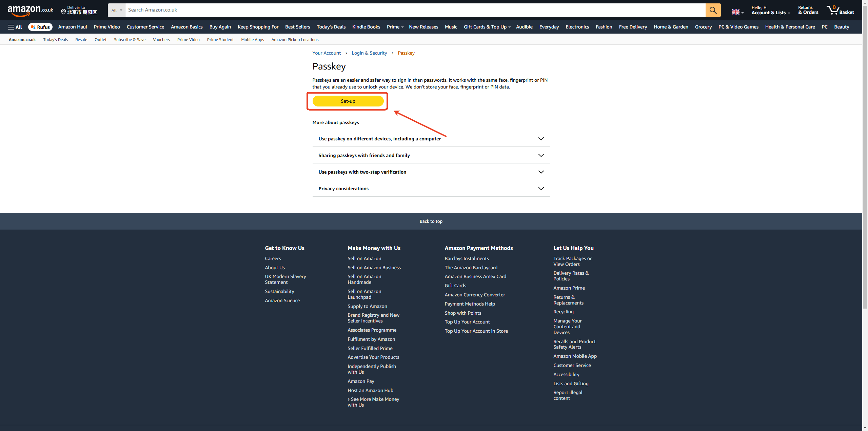Go to Audible

click(524, 27)
